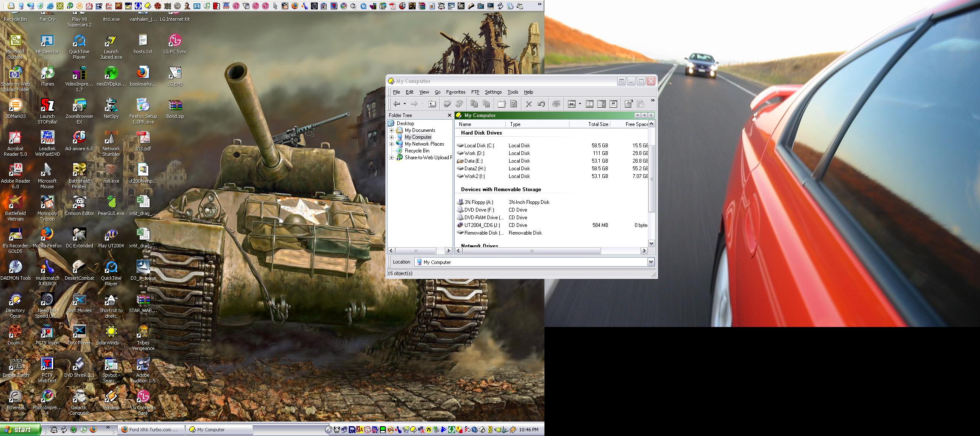
Task: Select the hosts.txt desktop file
Action: [x=143, y=44]
